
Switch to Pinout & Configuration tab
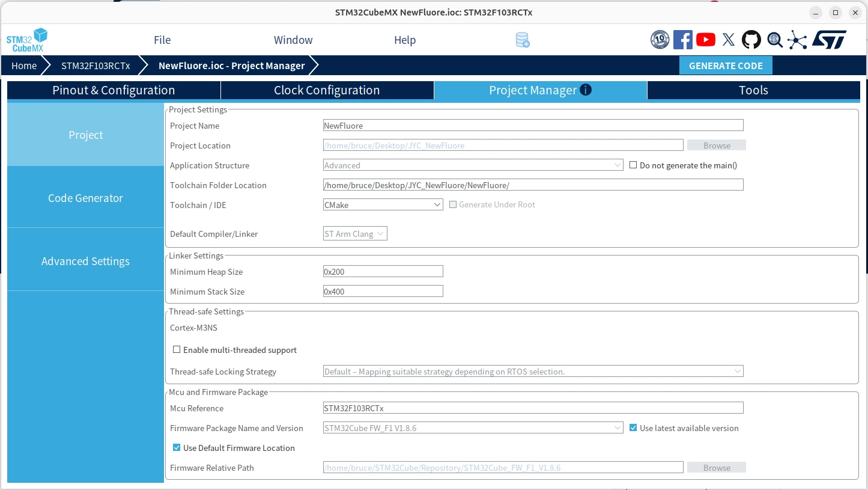point(114,90)
